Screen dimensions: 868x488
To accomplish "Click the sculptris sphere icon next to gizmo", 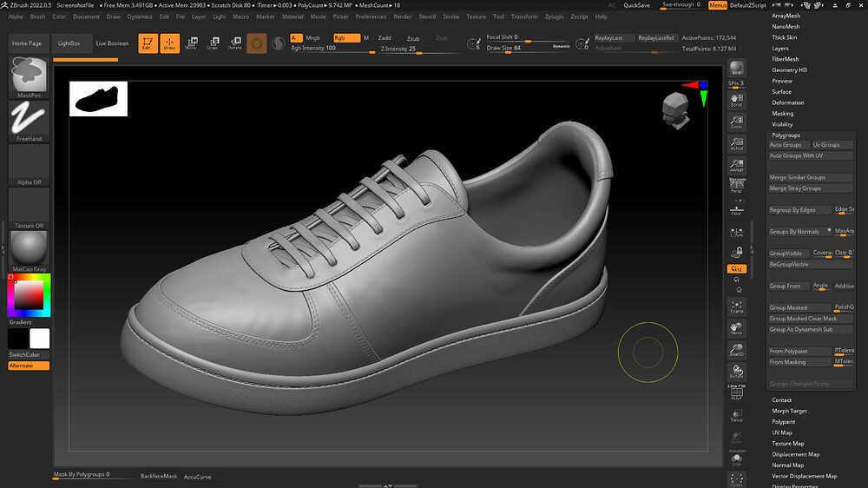I will pos(279,43).
